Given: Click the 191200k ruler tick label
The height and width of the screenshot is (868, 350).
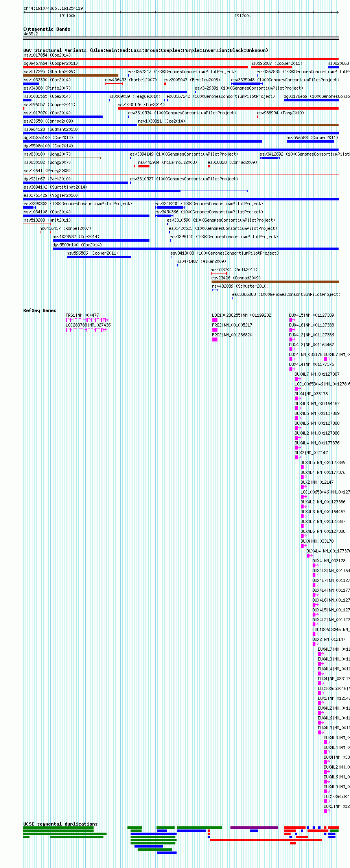Looking at the screenshot, I should coord(243,16).
